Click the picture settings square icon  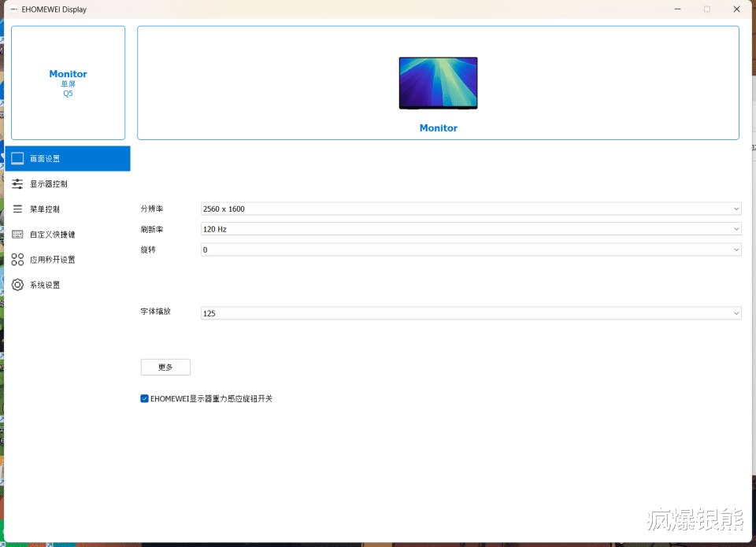17,158
